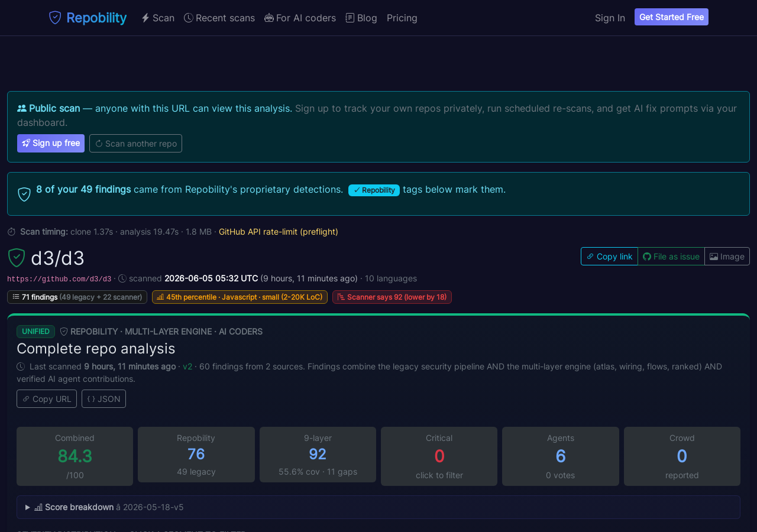
Task: Open the For AI coders page
Action: tap(300, 18)
